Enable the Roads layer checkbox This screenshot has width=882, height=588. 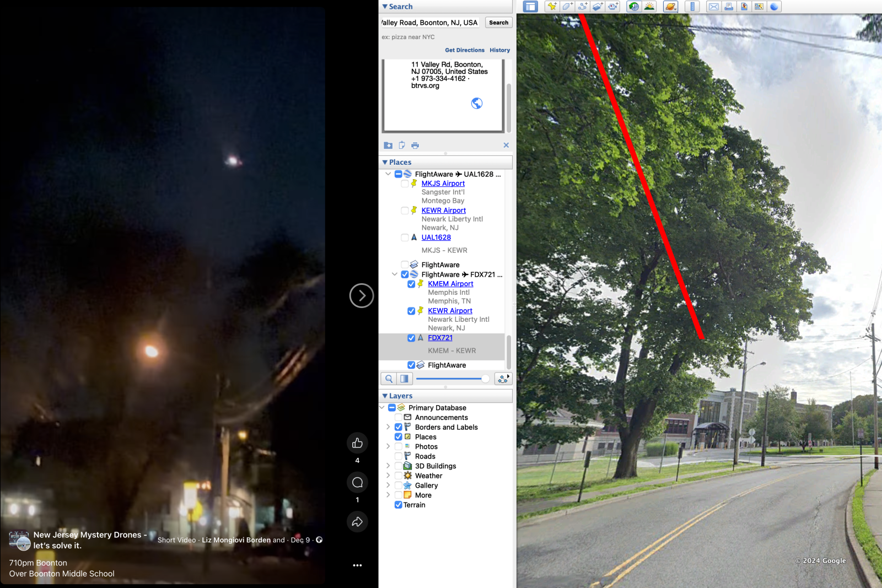tap(398, 456)
